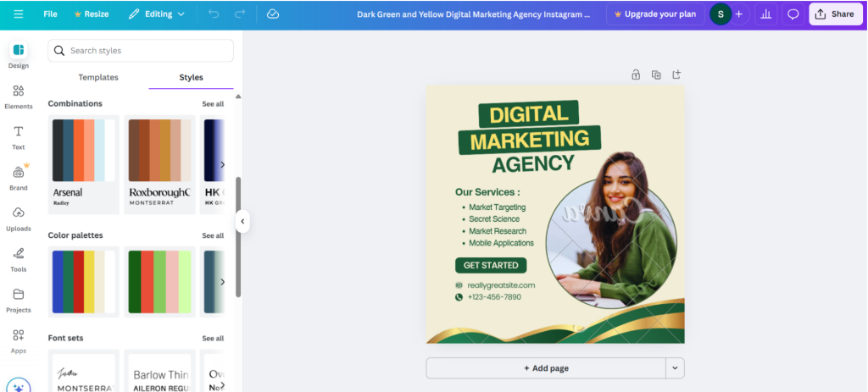Open the analytics bar chart icon
Image resolution: width=868 pixels, height=392 pixels.
[766, 14]
